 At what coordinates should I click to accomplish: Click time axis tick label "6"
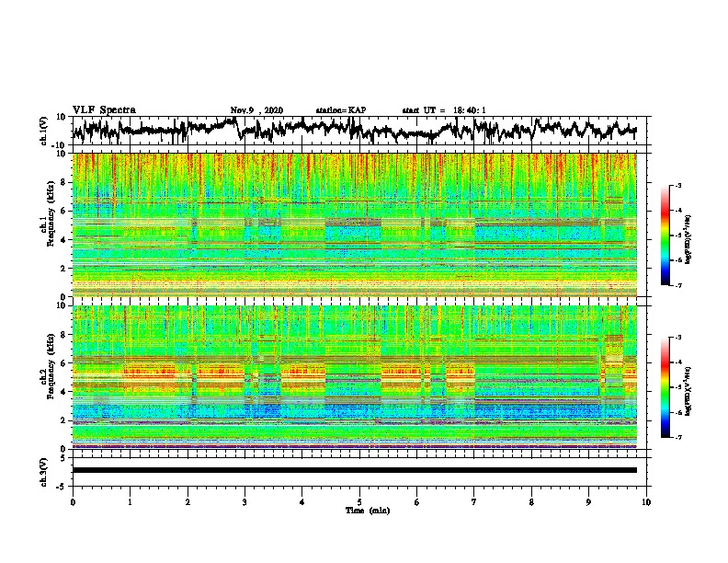click(417, 502)
